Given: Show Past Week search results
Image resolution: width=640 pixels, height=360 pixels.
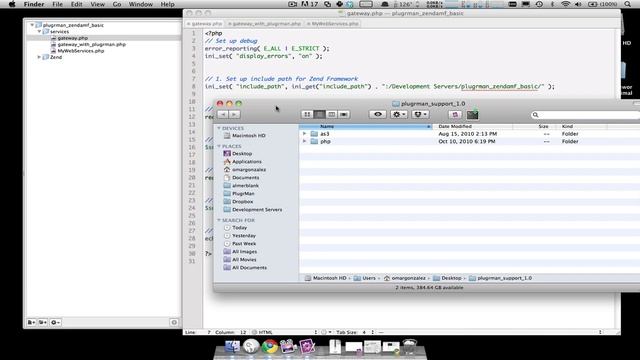Looking at the screenshot, I should 240,244.
